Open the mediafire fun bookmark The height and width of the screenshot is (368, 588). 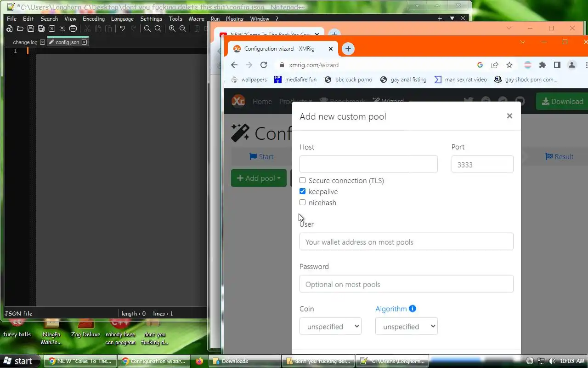click(x=295, y=80)
